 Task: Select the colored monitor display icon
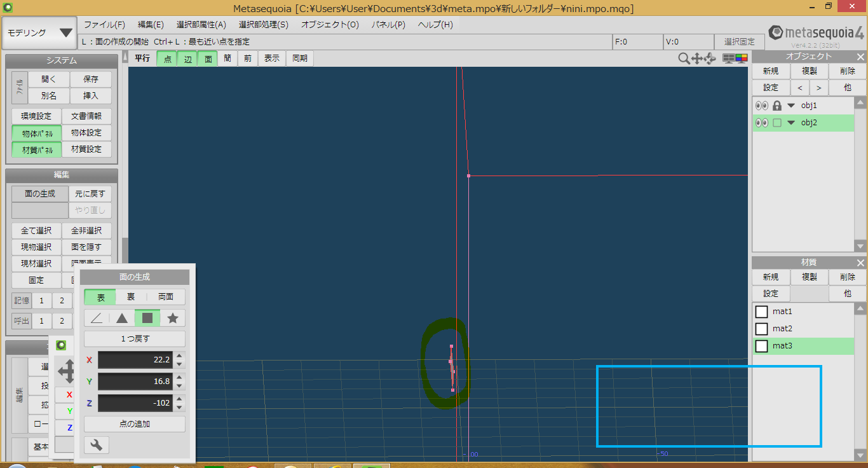[x=741, y=59]
